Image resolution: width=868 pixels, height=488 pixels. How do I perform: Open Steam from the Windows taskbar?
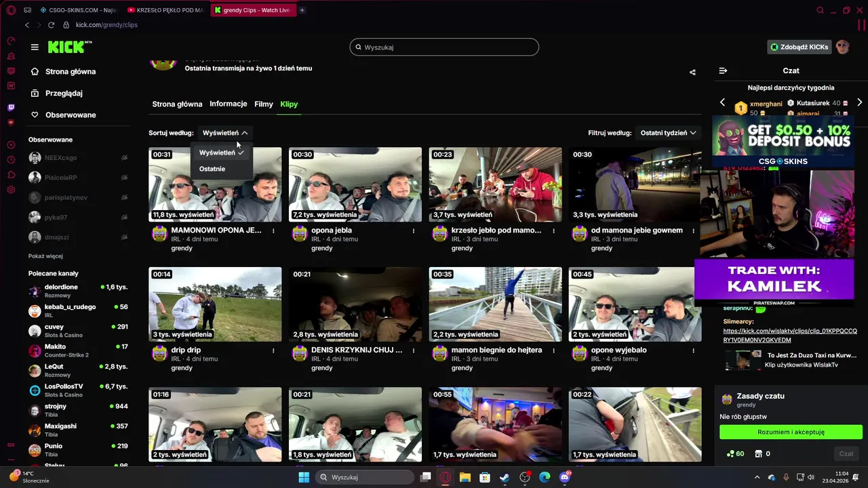pos(505,477)
